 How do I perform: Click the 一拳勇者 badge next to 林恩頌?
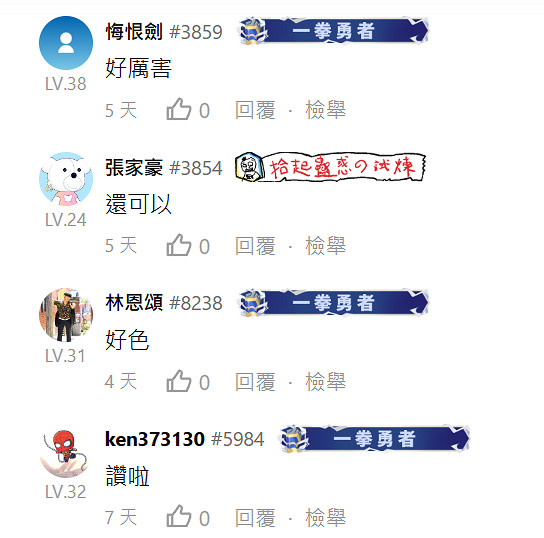coord(334,302)
